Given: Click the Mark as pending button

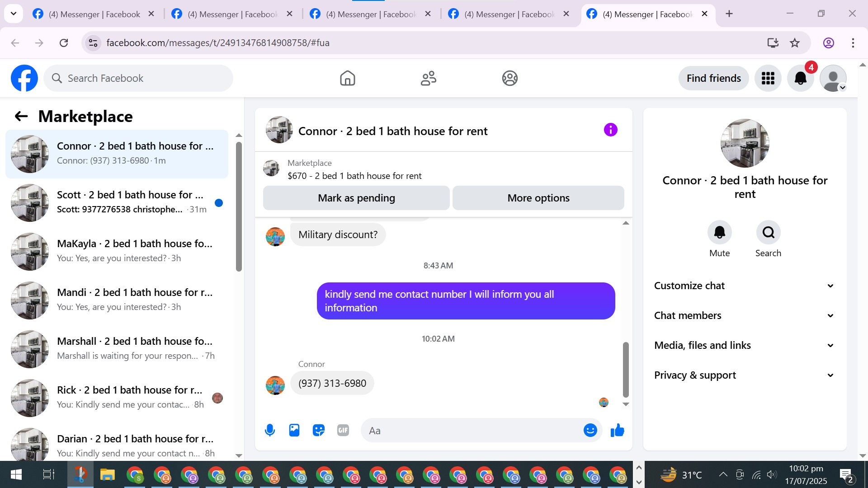Looking at the screenshot, I should tap(356, 198).
